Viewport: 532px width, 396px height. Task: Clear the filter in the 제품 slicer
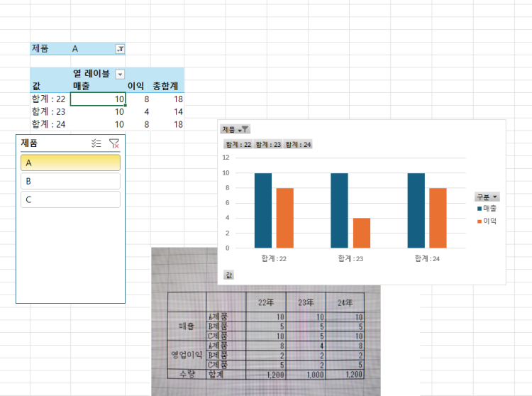(113, 143)
